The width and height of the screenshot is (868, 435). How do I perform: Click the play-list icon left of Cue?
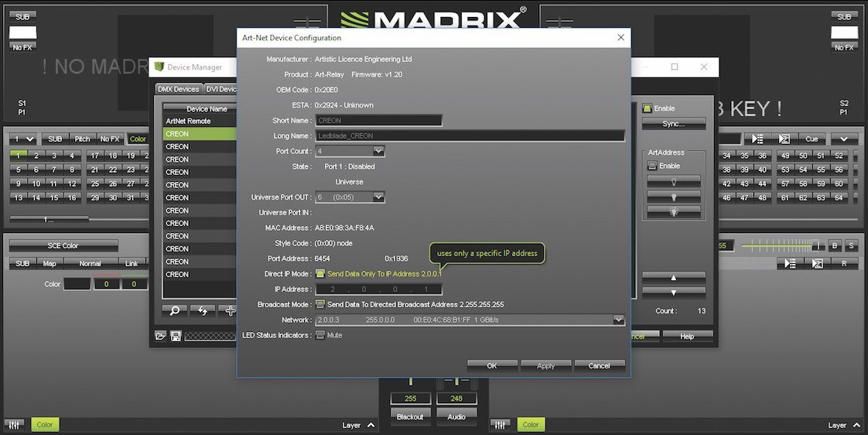pyautogui.click(x=757, y=139)
